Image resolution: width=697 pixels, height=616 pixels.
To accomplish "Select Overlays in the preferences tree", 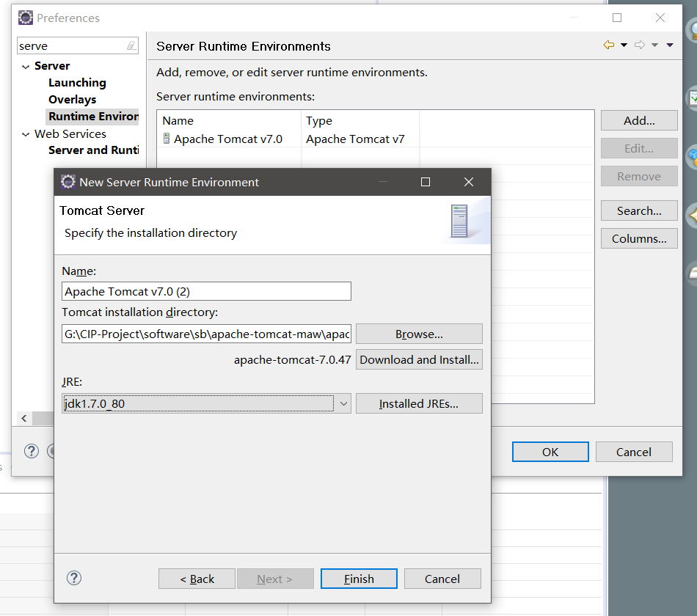I will [x=73, y=100].
